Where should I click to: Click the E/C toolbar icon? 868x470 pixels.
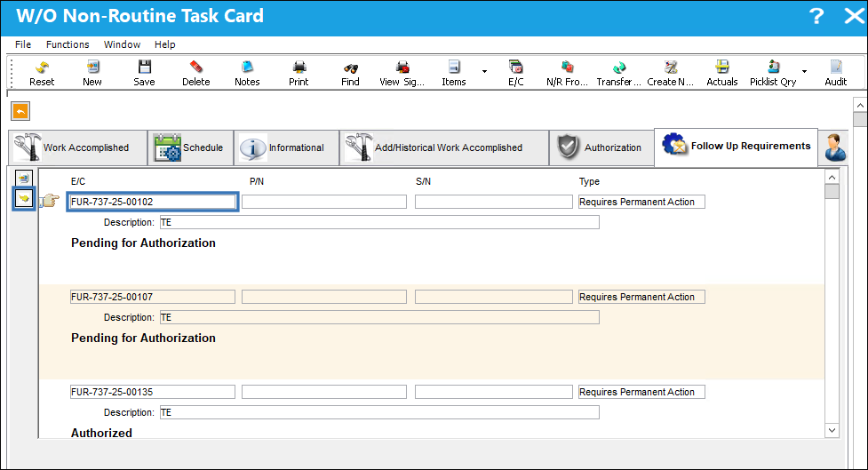point(515,74)
